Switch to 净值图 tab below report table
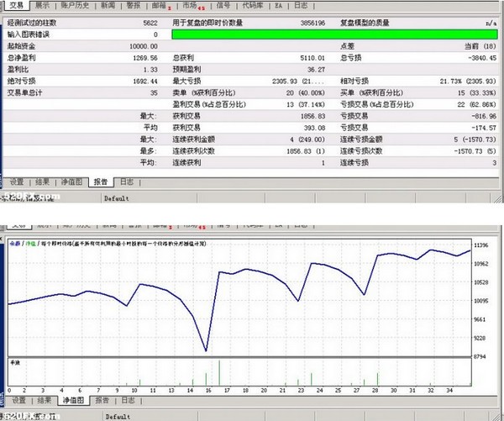Screen dimensions: 504x421 click(x=73, y=181)
